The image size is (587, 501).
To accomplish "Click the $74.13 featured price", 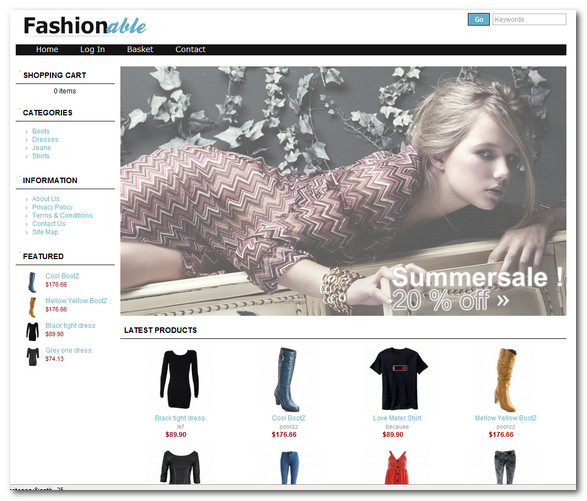I will (x=55, y=359).
